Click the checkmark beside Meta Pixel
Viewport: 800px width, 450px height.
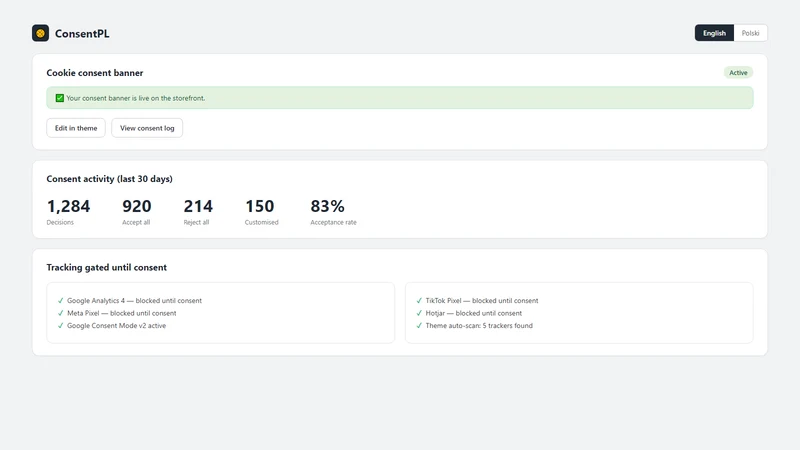click(x=61, y=313)
